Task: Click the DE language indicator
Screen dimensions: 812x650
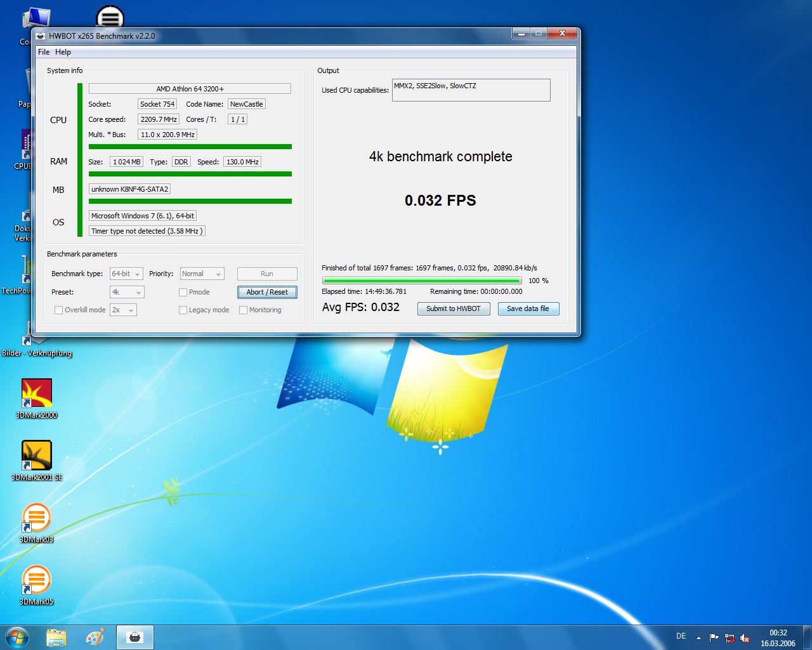Action: point(681,636)
